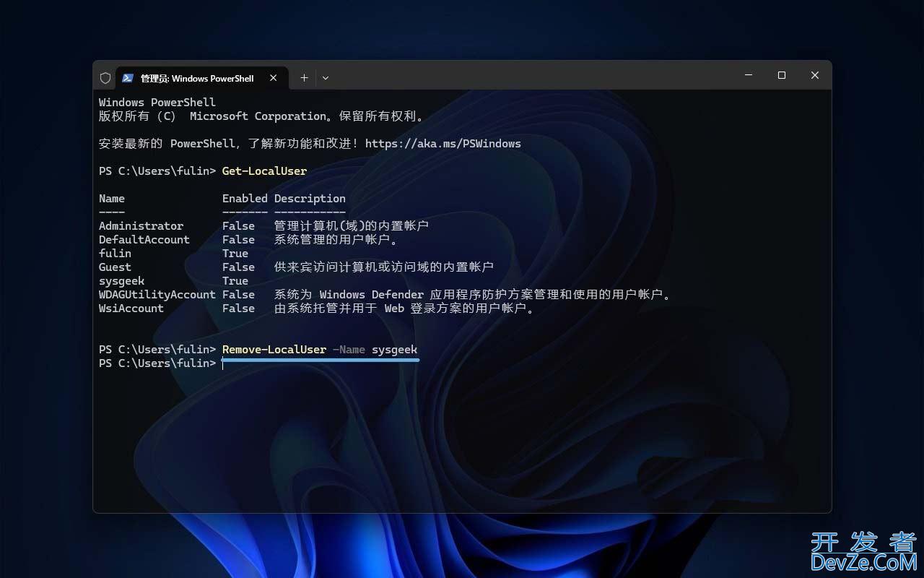Screen dimensions: 924x578
Task: Select the 管理员: Windows PowerShell tab
Action: [x=202, y=78]
